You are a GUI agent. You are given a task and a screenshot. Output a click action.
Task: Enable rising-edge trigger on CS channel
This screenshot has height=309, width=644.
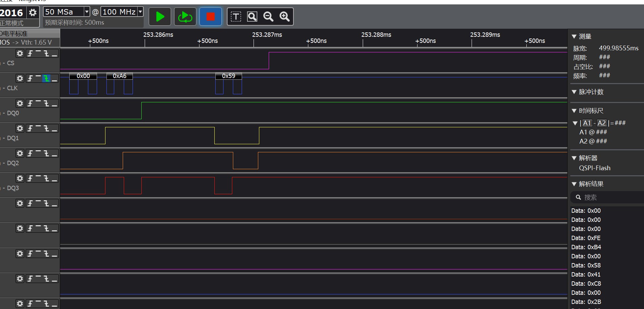tap(30, 53)
